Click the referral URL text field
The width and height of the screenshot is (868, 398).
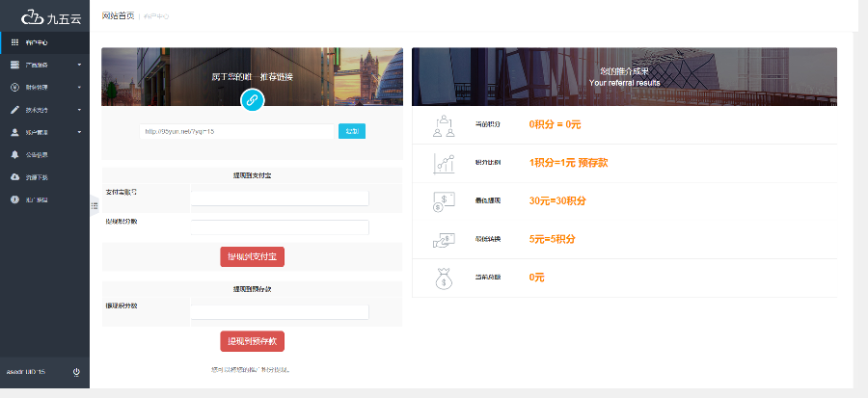coord(236,131)
